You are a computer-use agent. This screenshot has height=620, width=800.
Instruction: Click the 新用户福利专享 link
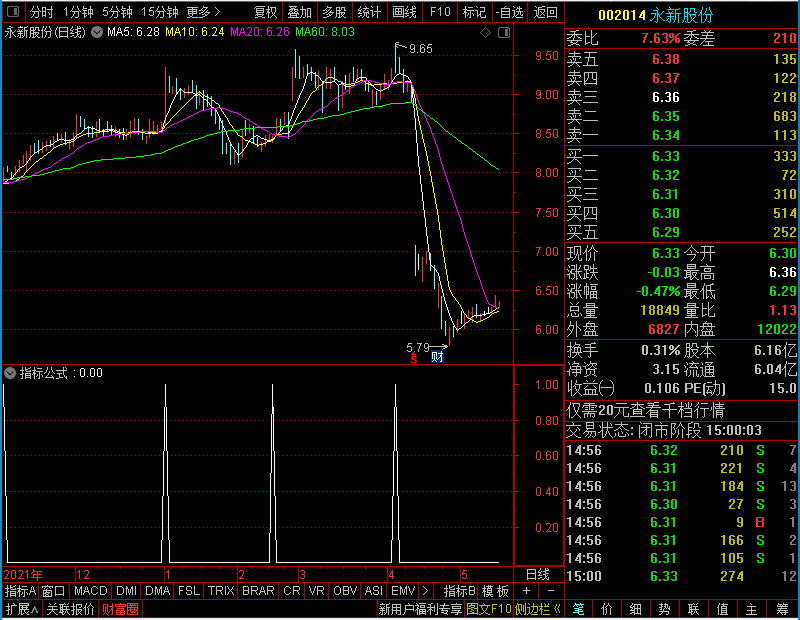click(420, 609)
